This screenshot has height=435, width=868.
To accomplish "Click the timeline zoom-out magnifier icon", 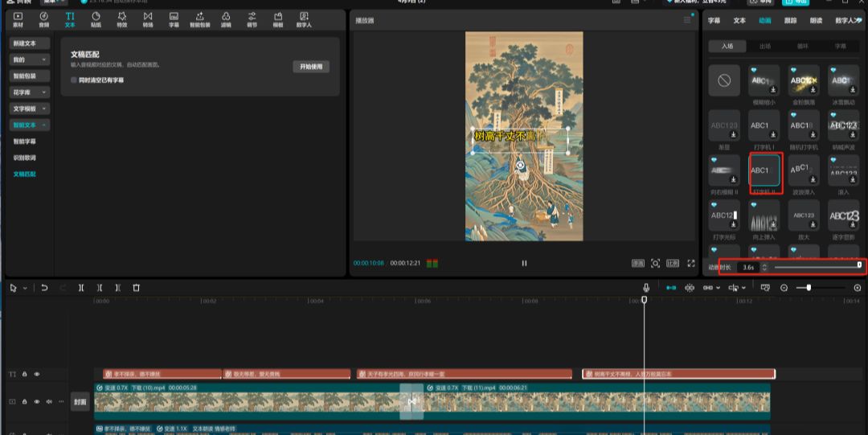I will click(784, 288).
